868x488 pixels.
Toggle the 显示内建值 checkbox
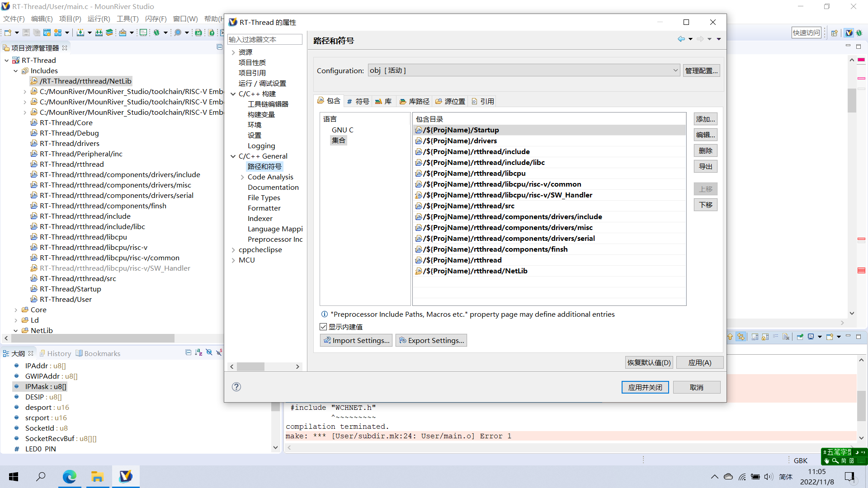click(323, 327)
